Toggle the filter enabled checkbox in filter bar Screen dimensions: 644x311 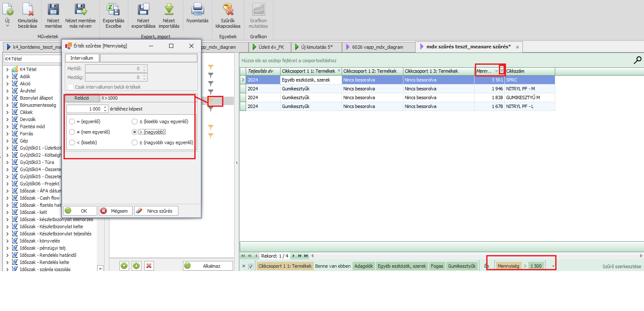(x=251, y=266)
